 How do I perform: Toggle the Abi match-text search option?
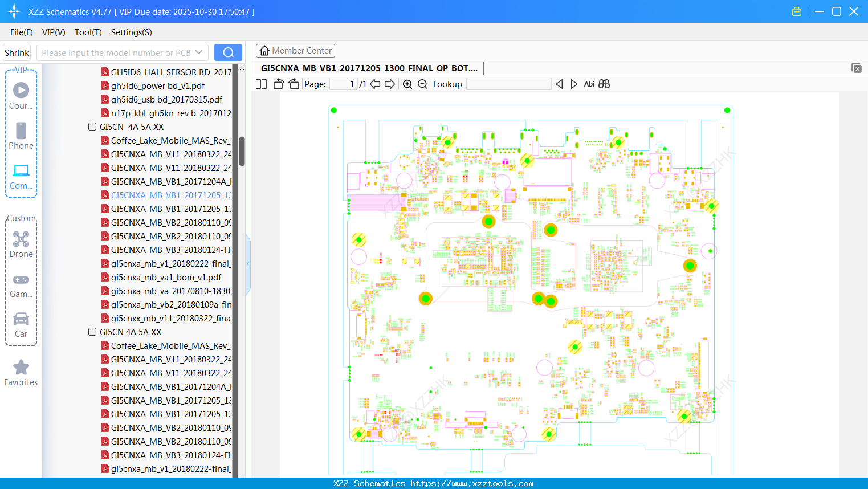tap(589, 84)
